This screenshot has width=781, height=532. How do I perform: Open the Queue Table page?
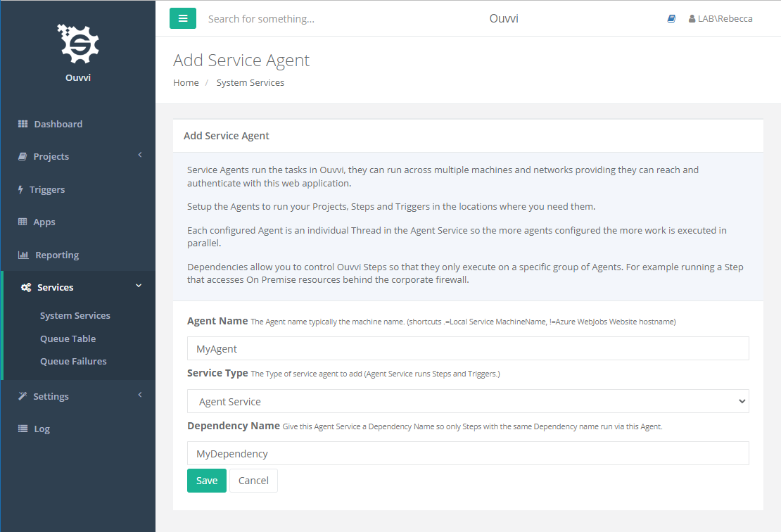coord(68,338)
